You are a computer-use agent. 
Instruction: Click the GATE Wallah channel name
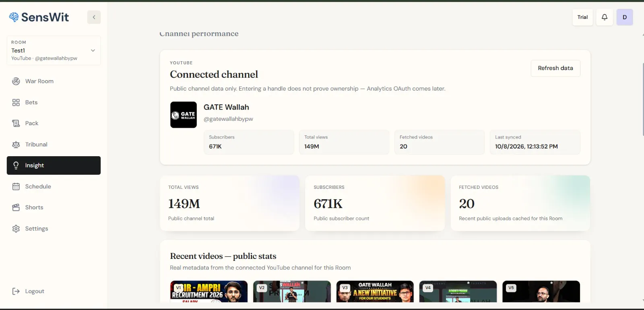226,107
